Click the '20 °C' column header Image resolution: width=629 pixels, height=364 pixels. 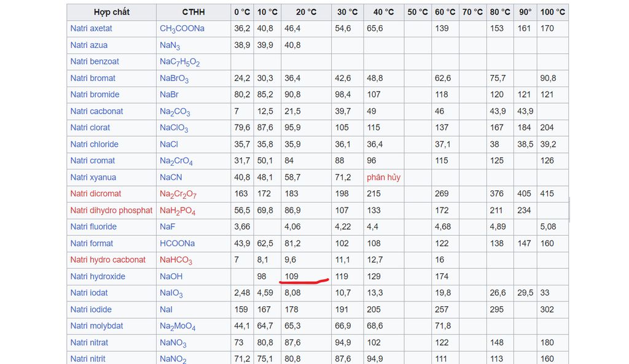(x=306, y=12)
